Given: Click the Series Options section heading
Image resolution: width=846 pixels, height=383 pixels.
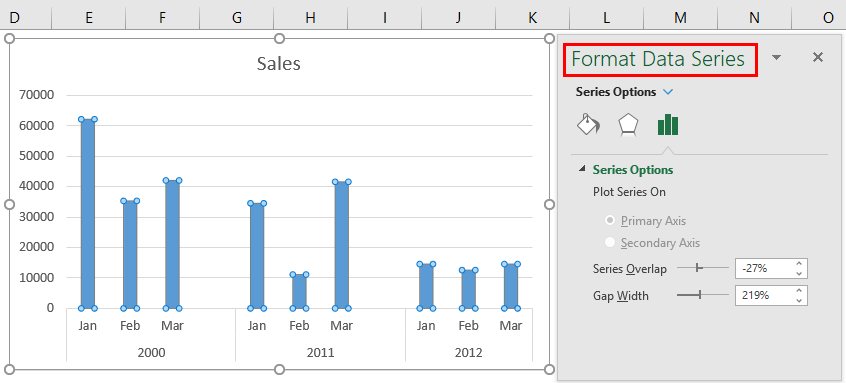Looking at the screenshot, I should [x=633, y=170].
